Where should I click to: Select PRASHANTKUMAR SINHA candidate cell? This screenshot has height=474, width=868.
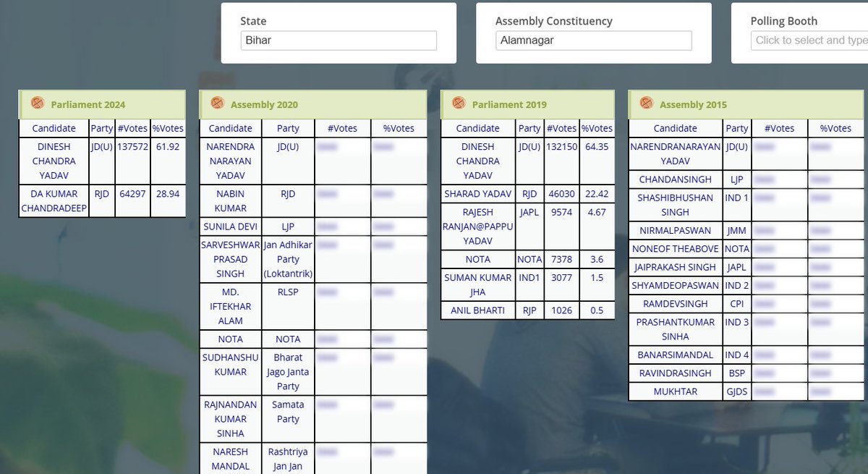(676, 329)
